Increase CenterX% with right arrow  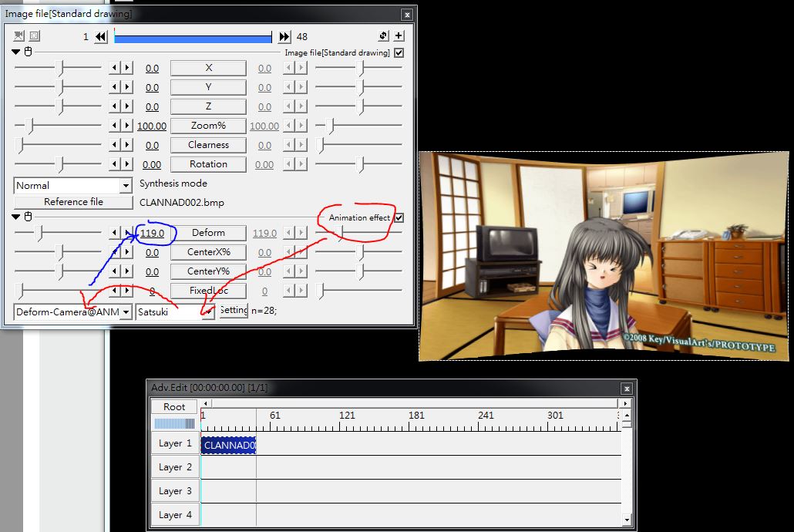coord(127,252)
